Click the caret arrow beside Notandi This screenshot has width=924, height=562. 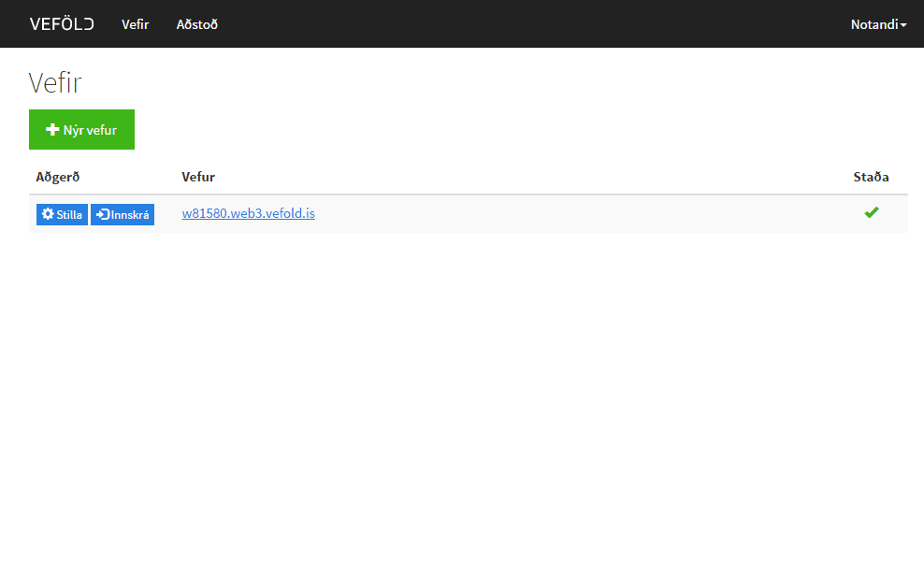click(903, 25)
